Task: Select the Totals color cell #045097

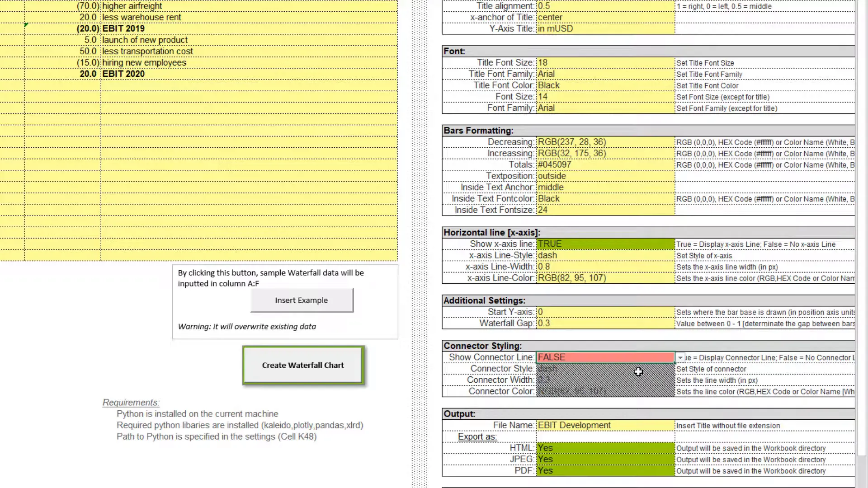Action: coord(604,164)
